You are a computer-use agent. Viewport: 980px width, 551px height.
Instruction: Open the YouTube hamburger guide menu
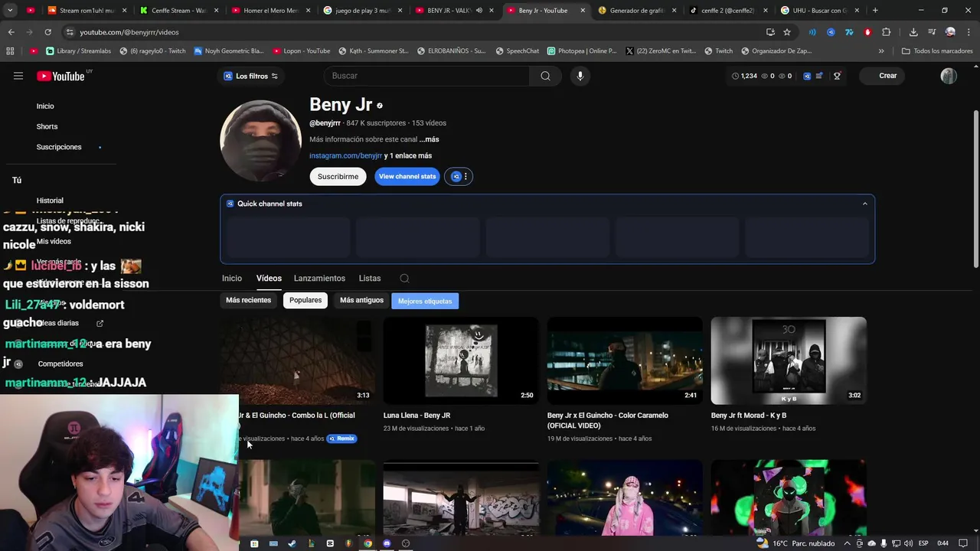[18, 76]
